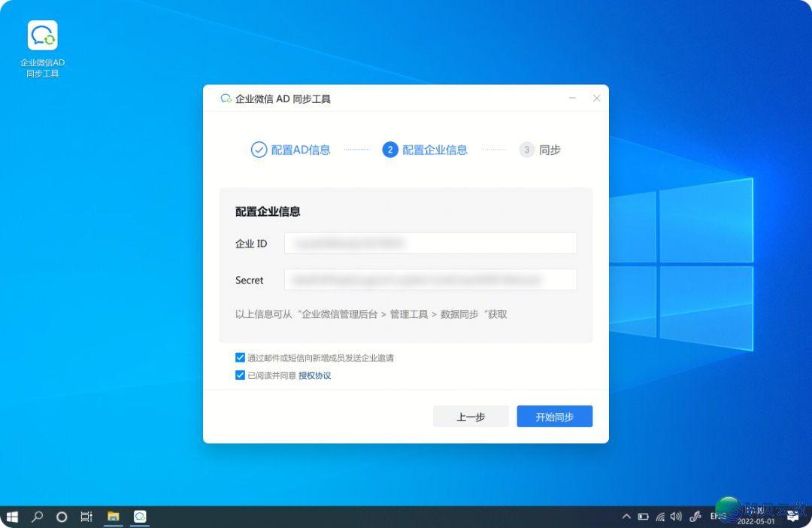Click the 开始同步 button
812x528 pixels.
pos(554,416)
